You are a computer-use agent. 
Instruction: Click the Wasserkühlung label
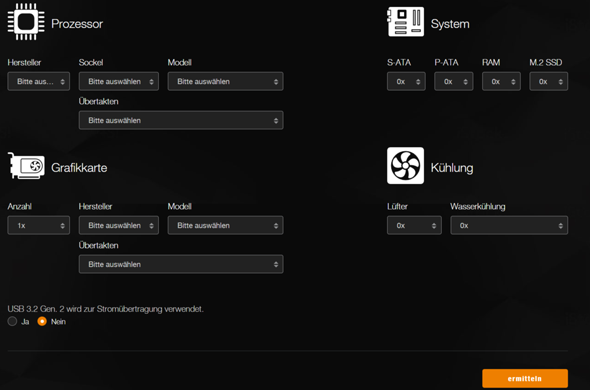(478, 206)
